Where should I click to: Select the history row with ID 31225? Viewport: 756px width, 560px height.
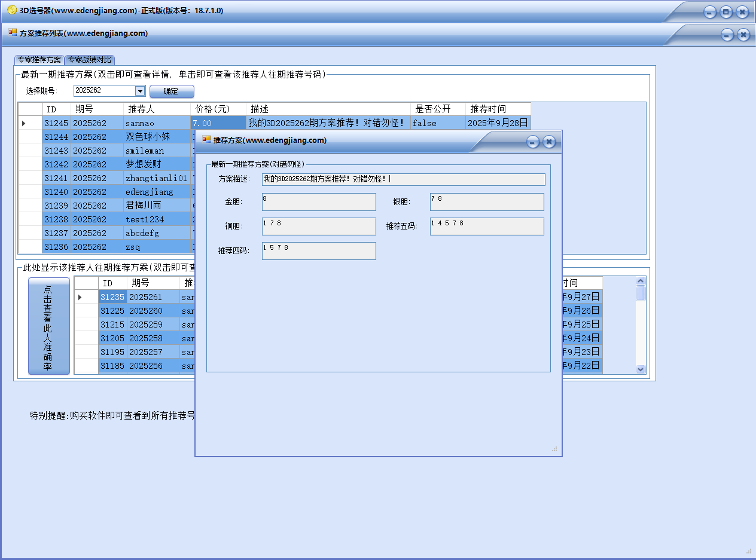[x=112, y=311]
